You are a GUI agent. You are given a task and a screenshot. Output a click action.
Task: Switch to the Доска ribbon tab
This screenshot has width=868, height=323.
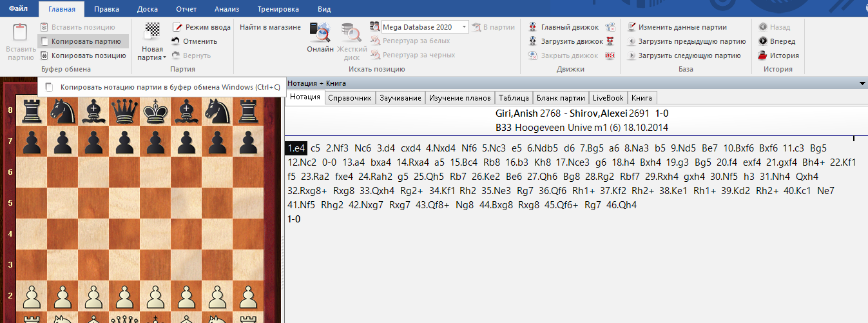tap(147, 9)
